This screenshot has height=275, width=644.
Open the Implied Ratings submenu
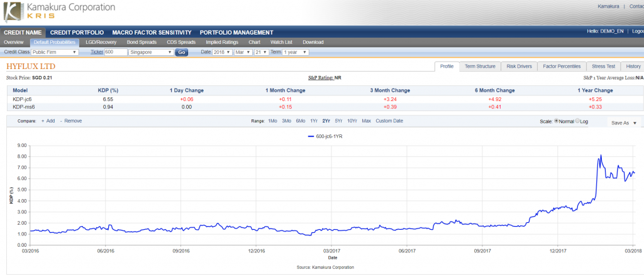(222, 42)
